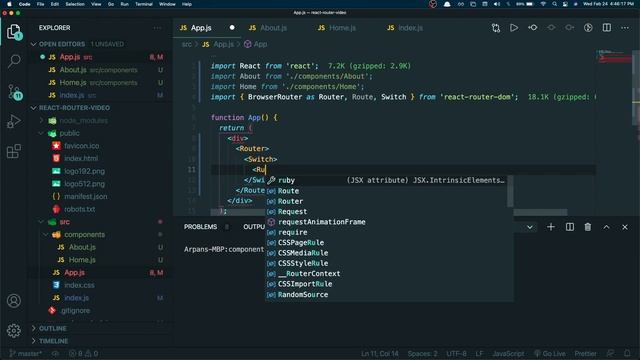Image resolution: width=640 pixels, height=360 pixels.
Task: Close the bottom panel
Action: coord(624,227)
